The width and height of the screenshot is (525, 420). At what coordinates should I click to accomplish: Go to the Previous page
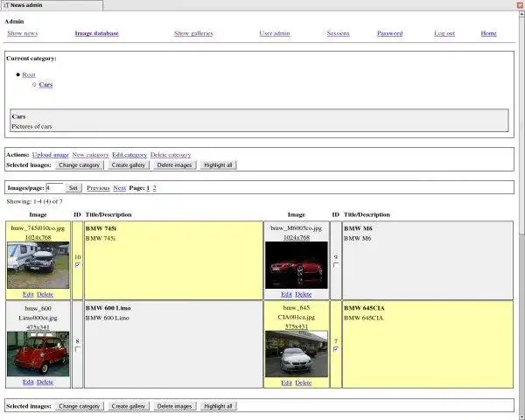(98, 188)
